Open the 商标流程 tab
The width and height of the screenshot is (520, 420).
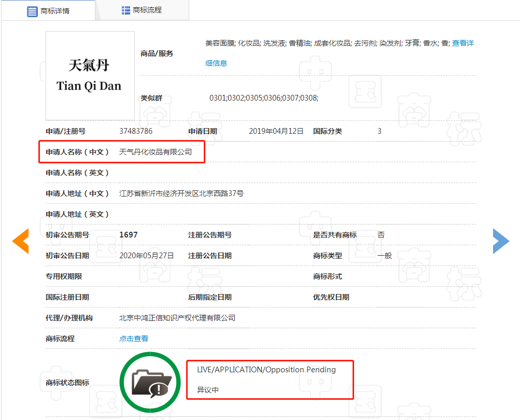pos(142,10)
